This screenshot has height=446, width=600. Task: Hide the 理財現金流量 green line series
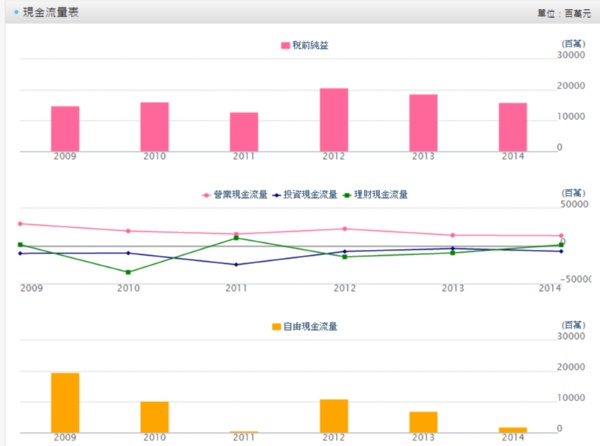tap(380, 194)
